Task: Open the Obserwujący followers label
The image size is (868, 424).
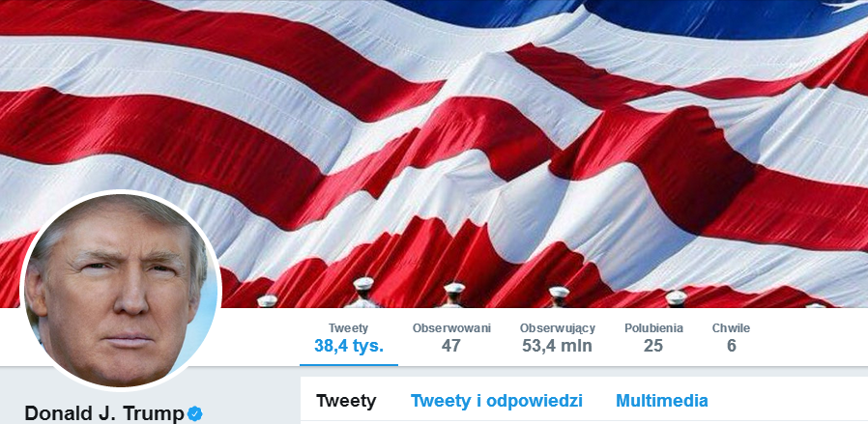Action: (558, 328)
